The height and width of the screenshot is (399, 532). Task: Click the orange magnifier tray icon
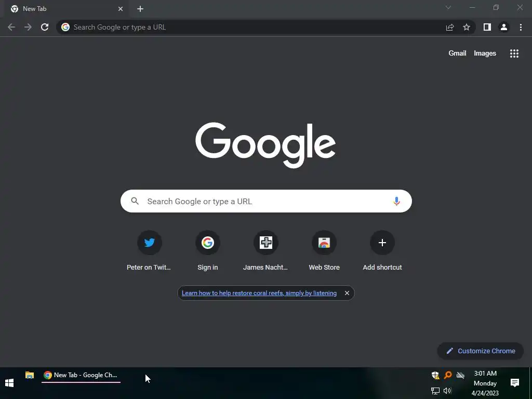tap(448, 375)
